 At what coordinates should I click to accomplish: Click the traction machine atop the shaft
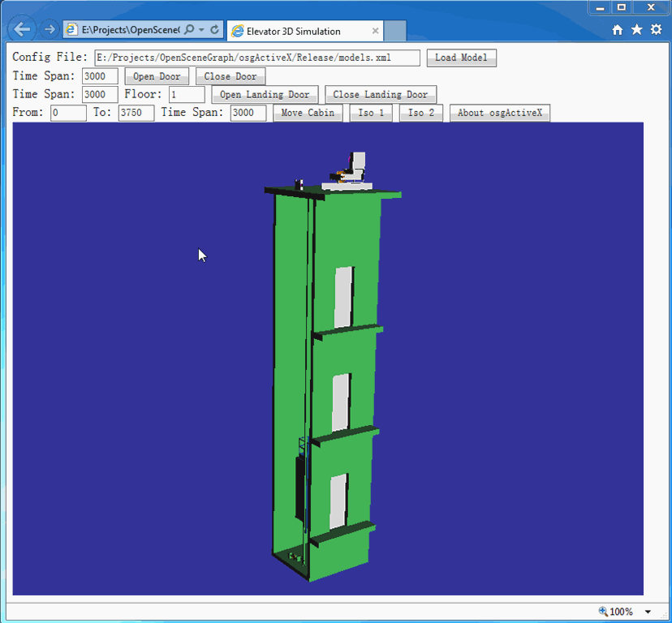[x=348, y=171]
